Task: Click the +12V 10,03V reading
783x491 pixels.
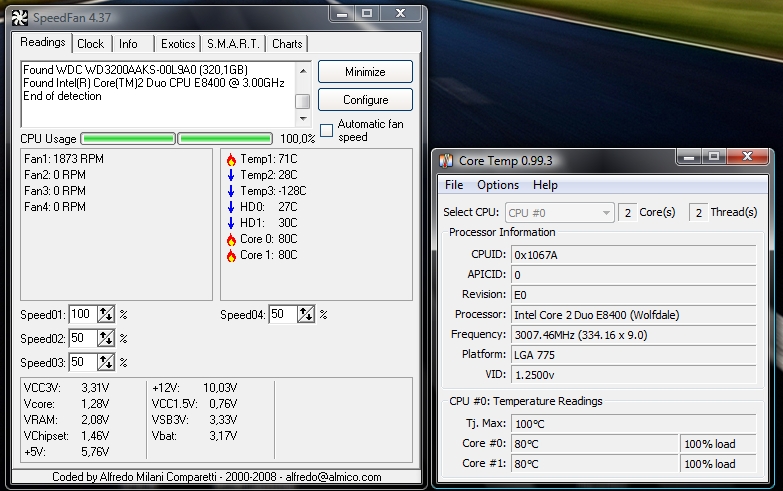Action: click(x=194, y=388)
